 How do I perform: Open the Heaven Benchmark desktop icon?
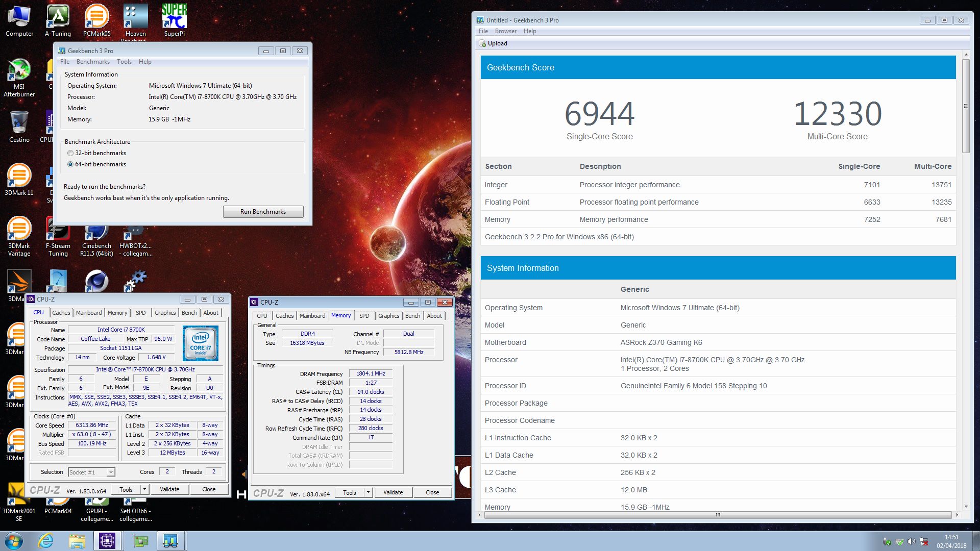(x=135, y=21)
